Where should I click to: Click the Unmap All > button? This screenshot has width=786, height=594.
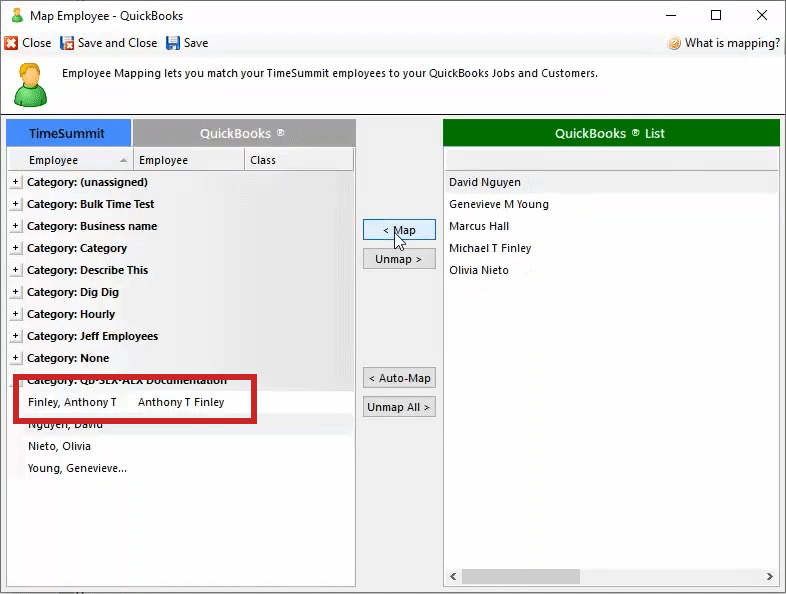[x=399, y=407]
